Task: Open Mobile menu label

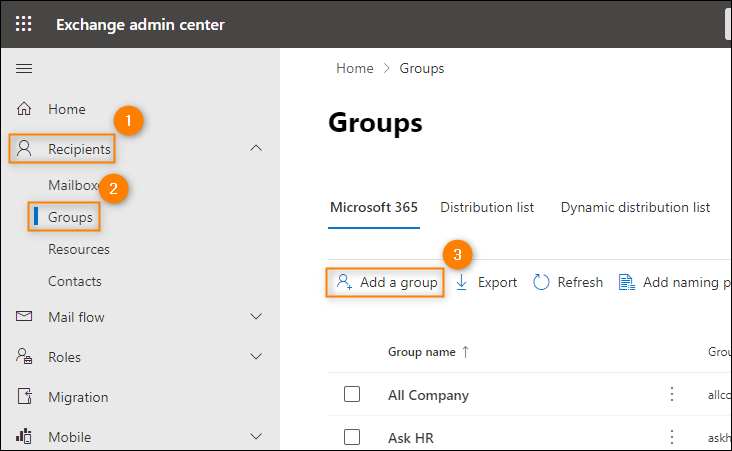Action: click(x=70, y=437)
